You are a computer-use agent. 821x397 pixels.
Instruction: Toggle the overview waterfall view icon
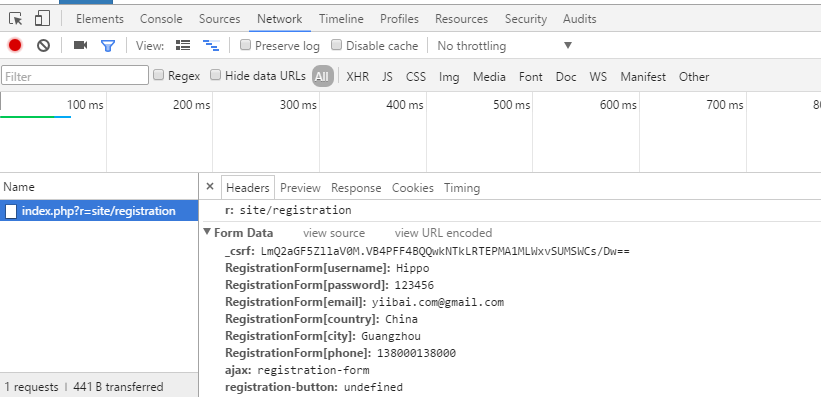(x=211, y=46)
